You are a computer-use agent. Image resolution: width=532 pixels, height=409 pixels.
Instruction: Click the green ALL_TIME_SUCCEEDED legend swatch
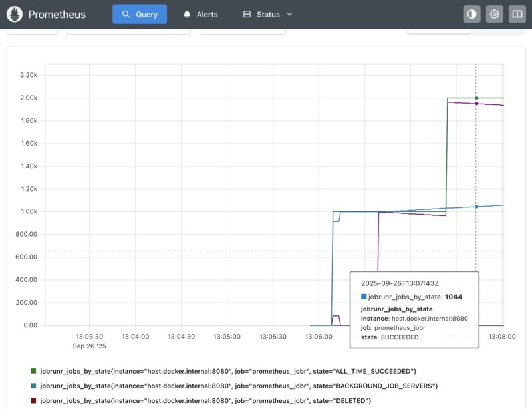coord(33,370)
